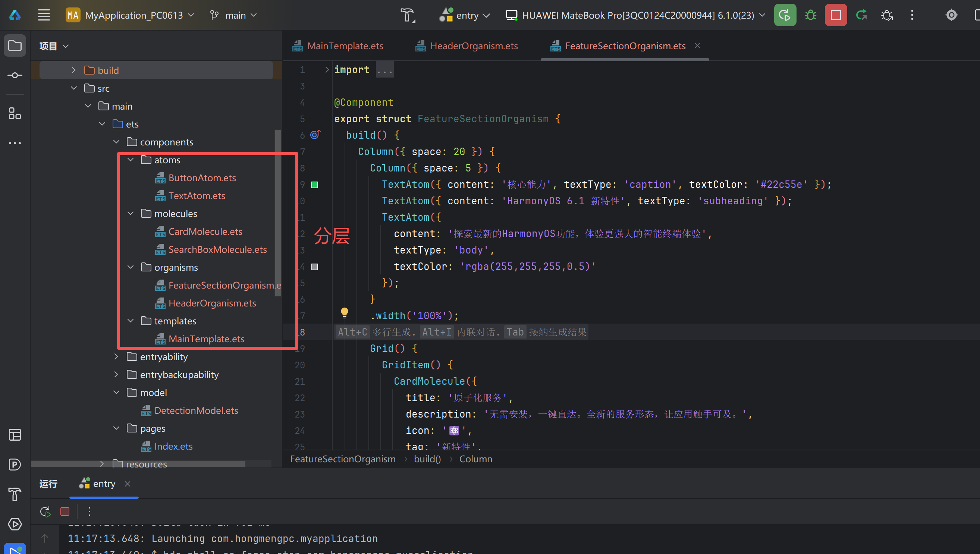Click the DevEco Studio logo icon
The height and width of the screenshot is (554, 980).
pyautogui.click(x=15, y=15)
